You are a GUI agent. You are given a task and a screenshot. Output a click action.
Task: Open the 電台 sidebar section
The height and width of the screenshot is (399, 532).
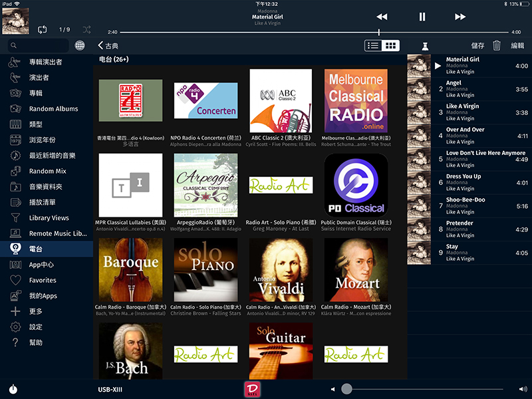point(36,249)
